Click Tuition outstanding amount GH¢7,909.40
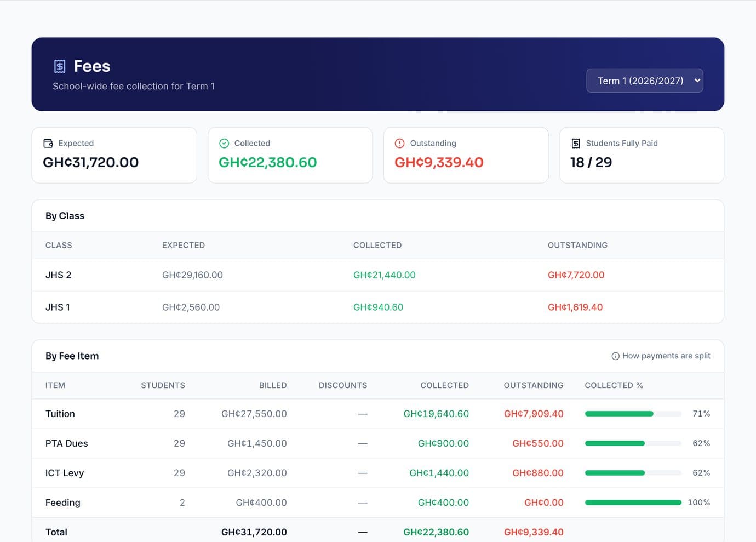This screenshot has width=756, height=542. point(534,414)
